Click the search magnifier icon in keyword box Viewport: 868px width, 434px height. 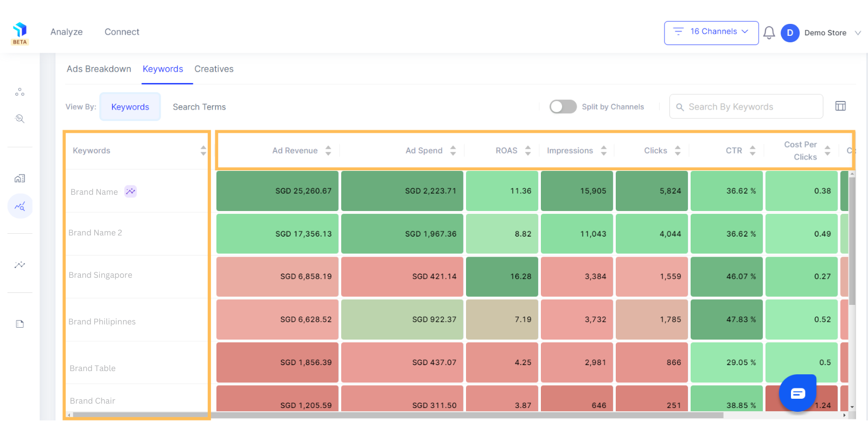pyautogui.click(x=680, y=107)
